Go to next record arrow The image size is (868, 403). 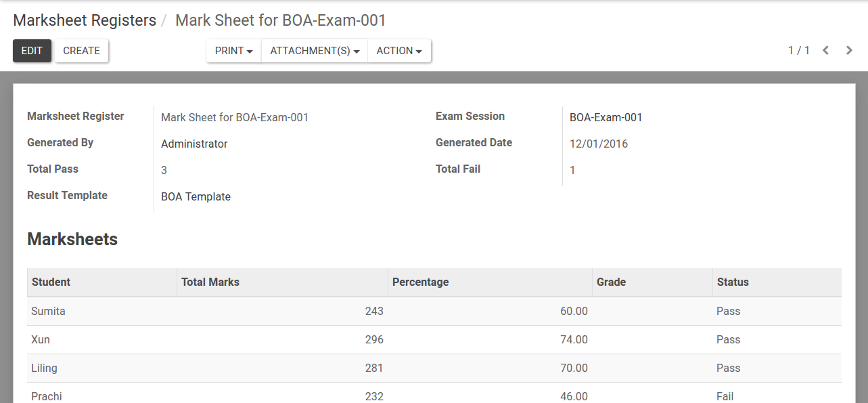(x=849, y=50)
